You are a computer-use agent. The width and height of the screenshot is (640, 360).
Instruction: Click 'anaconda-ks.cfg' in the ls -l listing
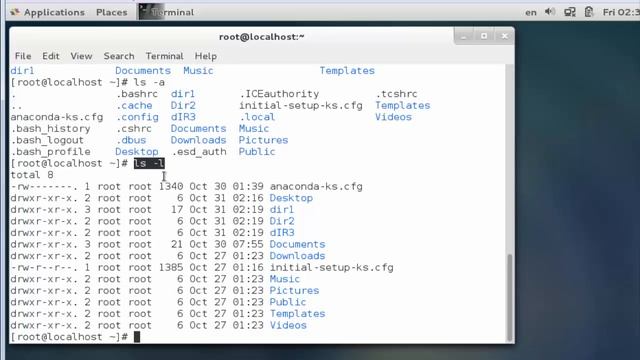pos(316,187)
